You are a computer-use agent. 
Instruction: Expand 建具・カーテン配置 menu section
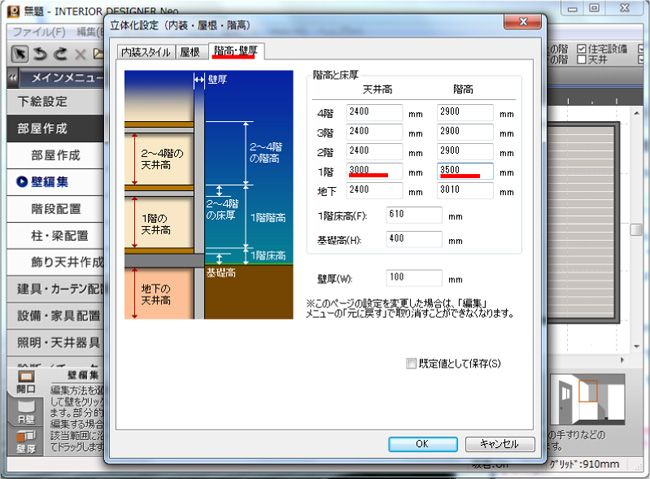pyautogui.click(x=55, y=289)
